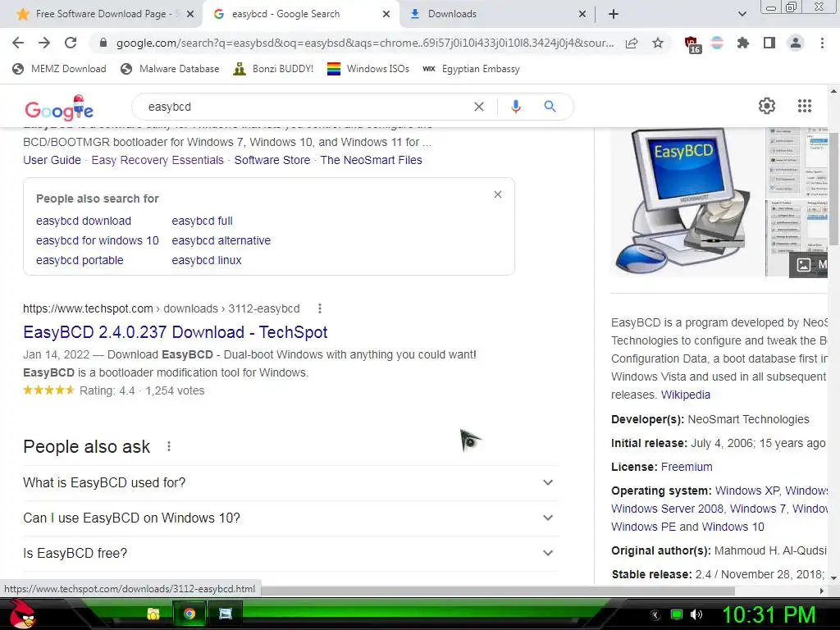The height and width of the screenshot is (630, 840).
Task: Open the User Guide sitelink
Action: [x=52, y=160]
